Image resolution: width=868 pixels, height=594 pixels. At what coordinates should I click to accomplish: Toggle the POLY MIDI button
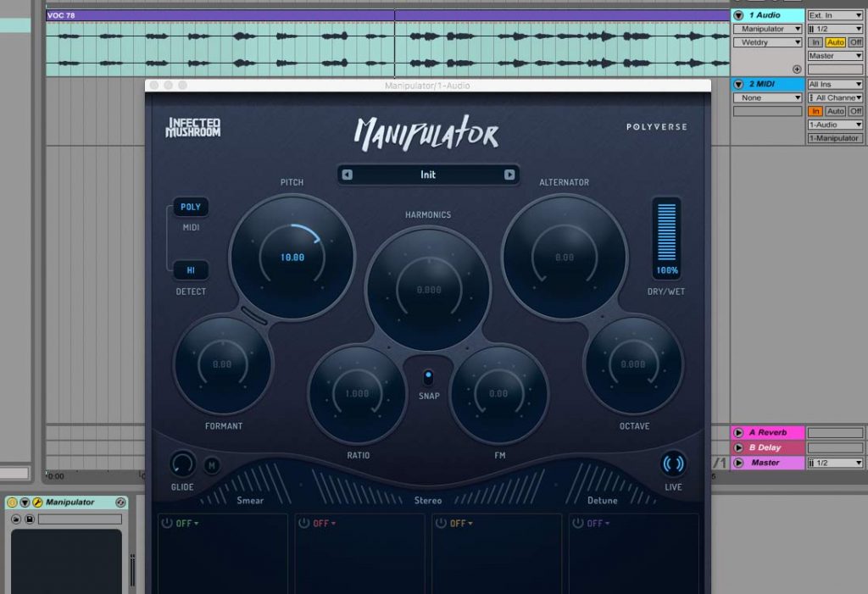[x=191, y=207]
